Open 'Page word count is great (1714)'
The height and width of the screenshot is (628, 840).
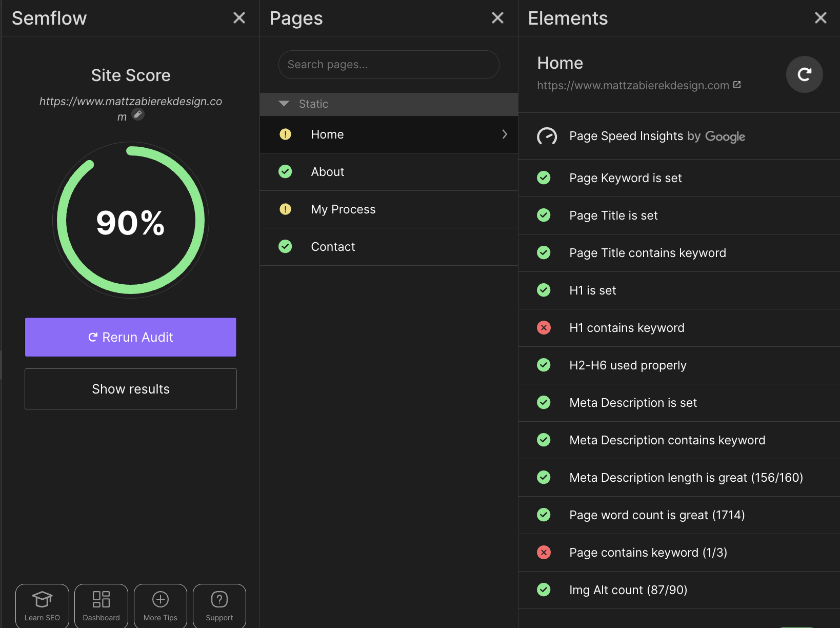tap(679, 515)
